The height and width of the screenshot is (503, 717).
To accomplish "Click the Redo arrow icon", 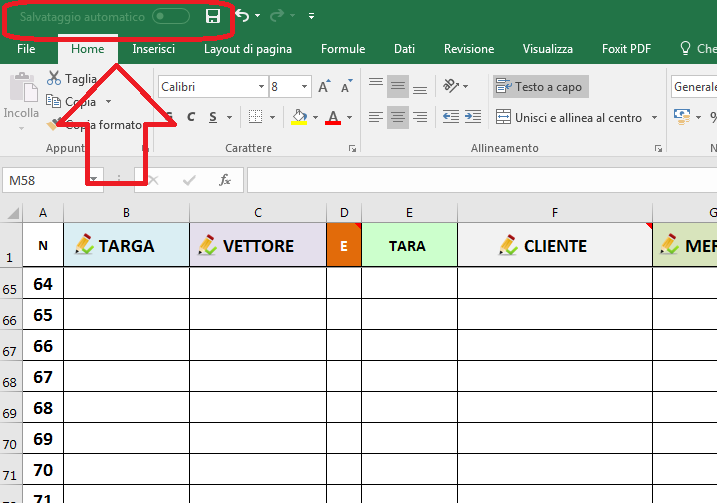I will [277, 16].
